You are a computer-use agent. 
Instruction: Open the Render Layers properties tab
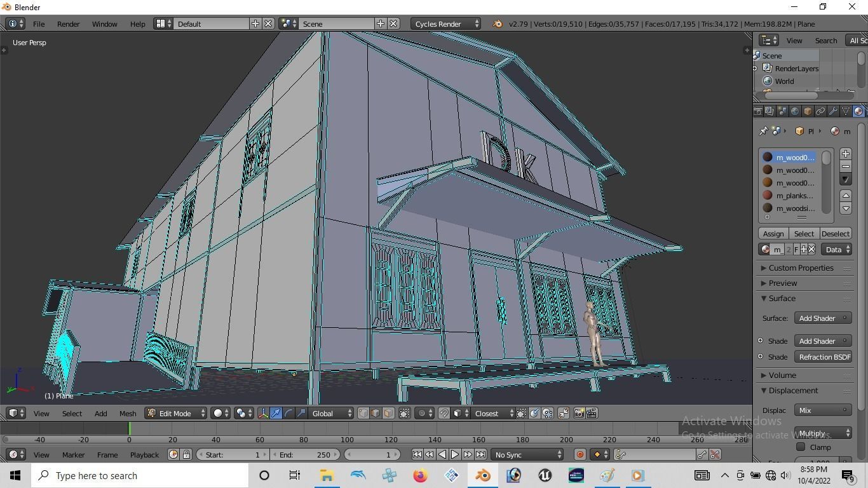(x=770, y=111)
